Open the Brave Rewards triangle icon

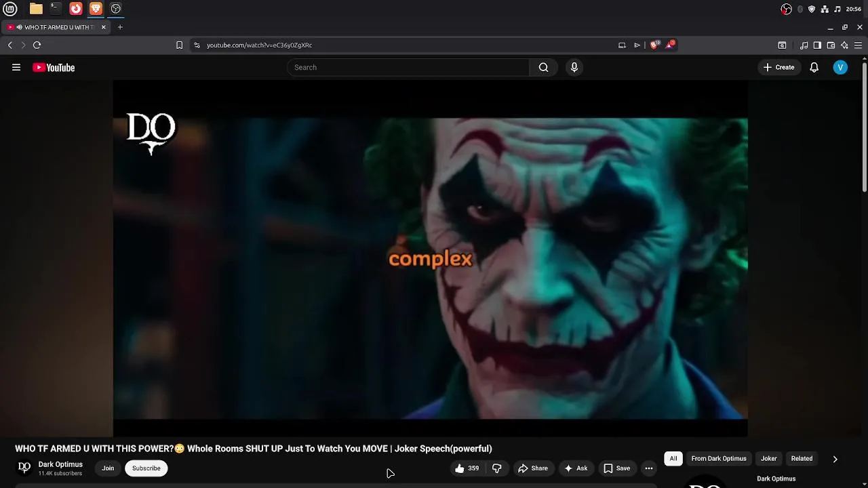click(670, 45)
